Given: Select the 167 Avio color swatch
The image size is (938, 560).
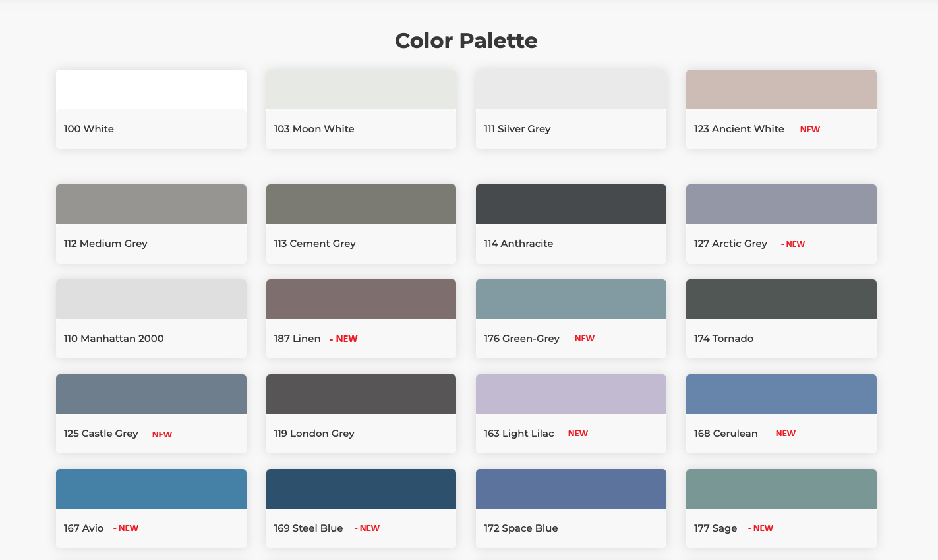Looking at the screenshot, I should pos(151,490).
